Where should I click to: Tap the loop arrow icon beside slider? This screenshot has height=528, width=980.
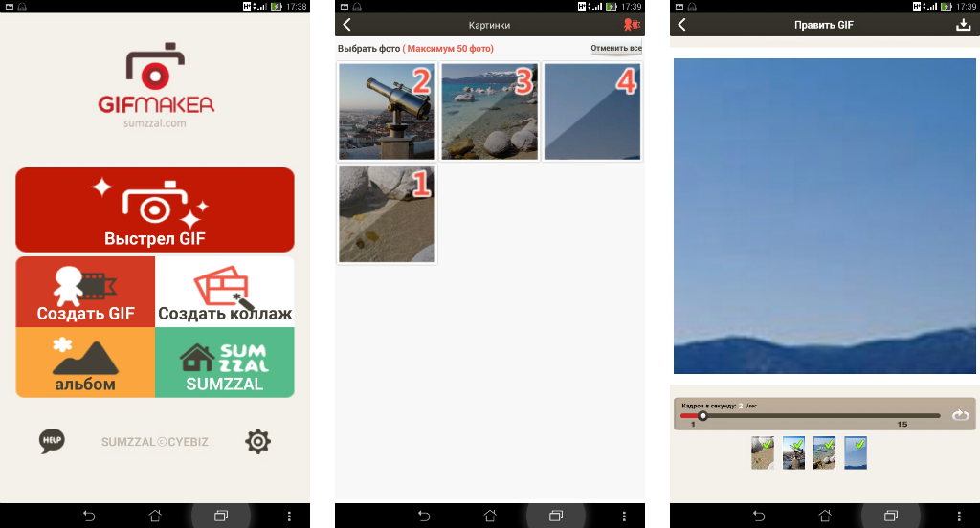pyautogui.click(x=961, y=415)
